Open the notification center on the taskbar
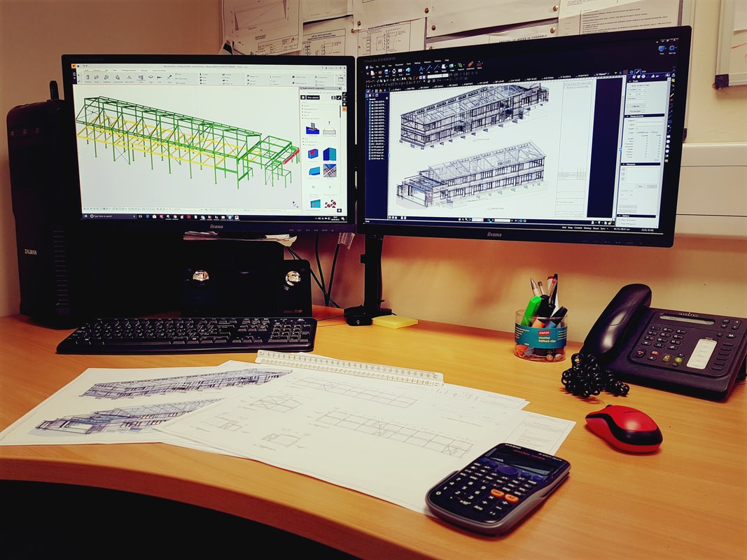Image resolution: width=747 pixels, height=560 pixels. (343, 218)
